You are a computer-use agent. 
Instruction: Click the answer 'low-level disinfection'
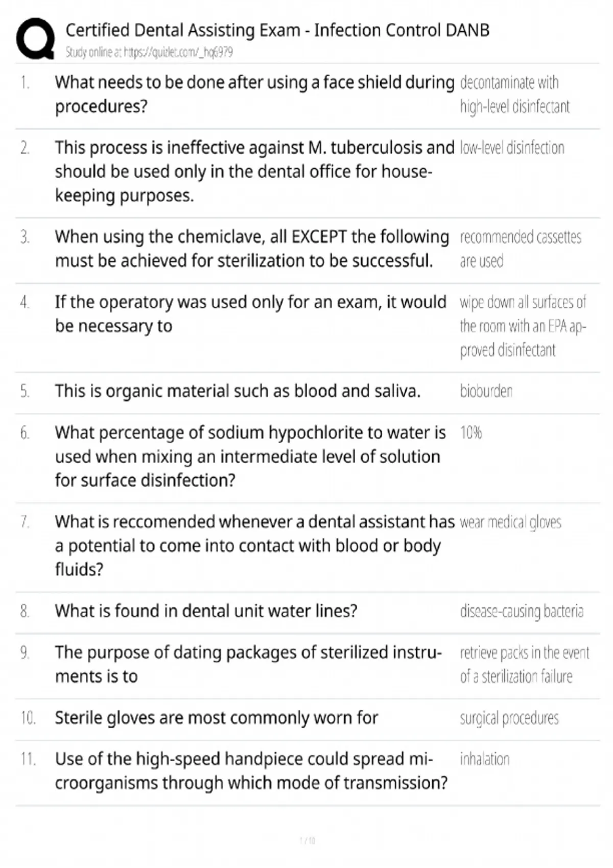point(512,148)
